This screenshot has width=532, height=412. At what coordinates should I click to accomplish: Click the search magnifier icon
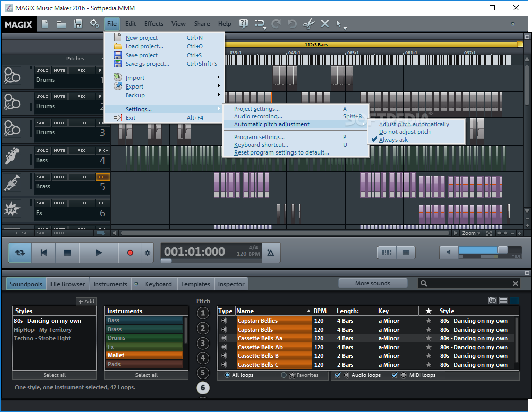tap(424, 283)
